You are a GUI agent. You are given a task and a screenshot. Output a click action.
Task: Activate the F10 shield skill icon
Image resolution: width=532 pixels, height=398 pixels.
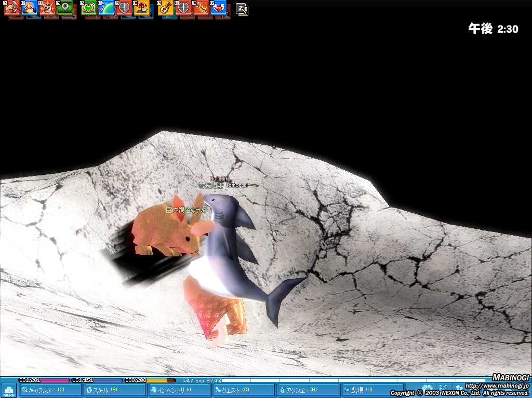(183, 7)
